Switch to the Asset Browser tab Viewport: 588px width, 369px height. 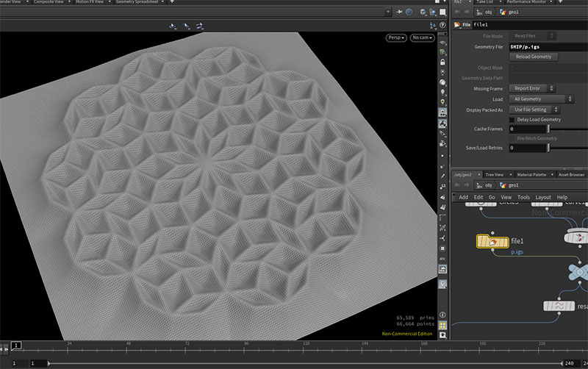click(571, 175)
